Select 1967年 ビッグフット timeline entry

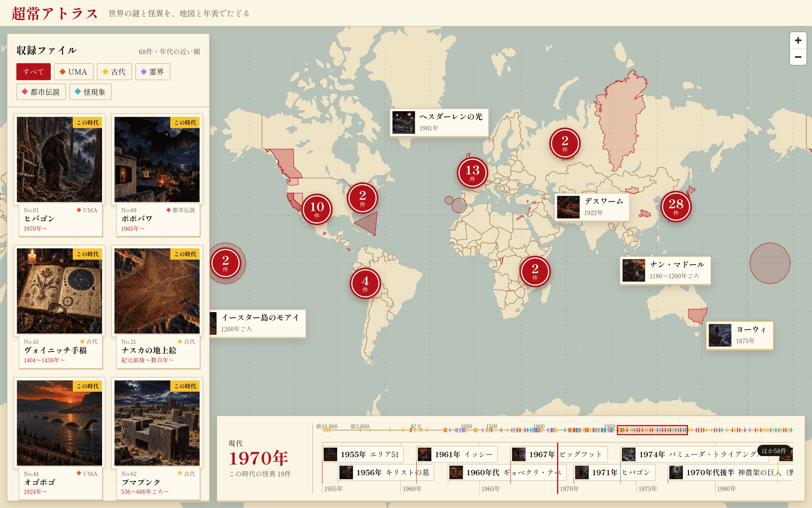(559, 454)
